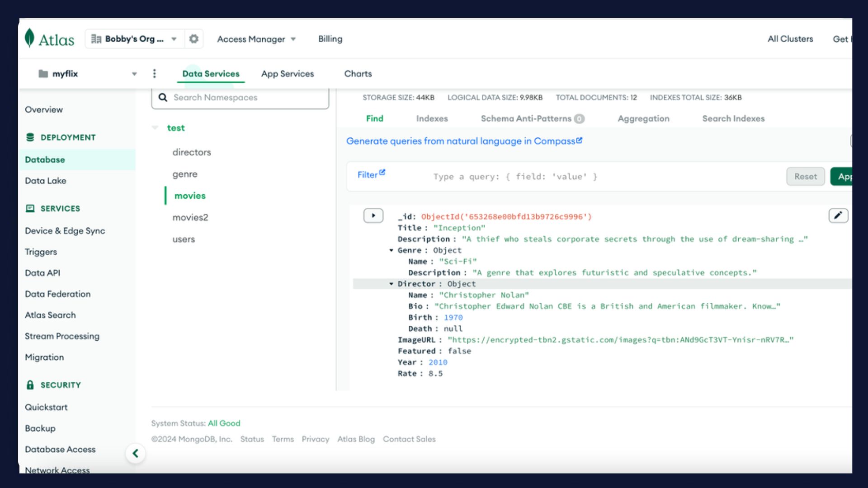Open Device & Edge Sync
Image resolution: width=868 pixels, height=488 pixels.
65,230
